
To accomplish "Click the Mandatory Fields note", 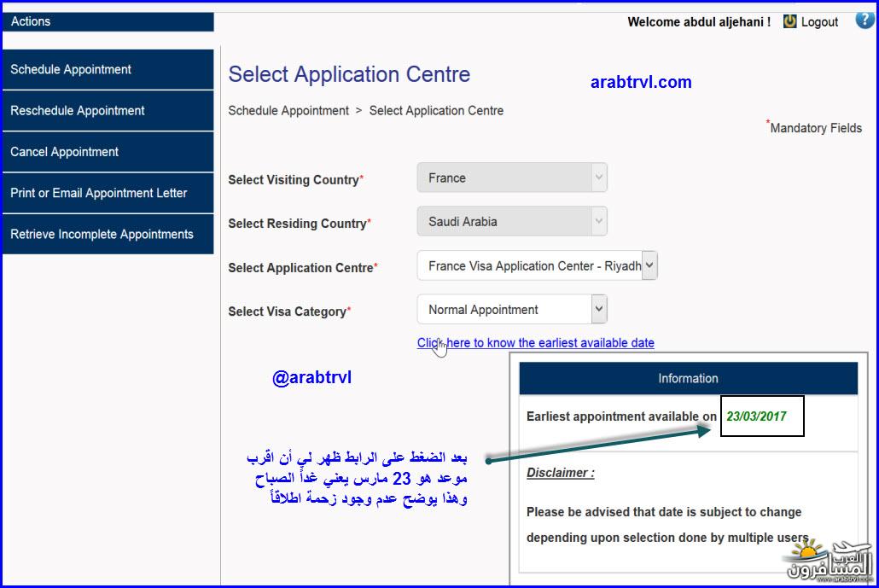I will pos(814,127).
